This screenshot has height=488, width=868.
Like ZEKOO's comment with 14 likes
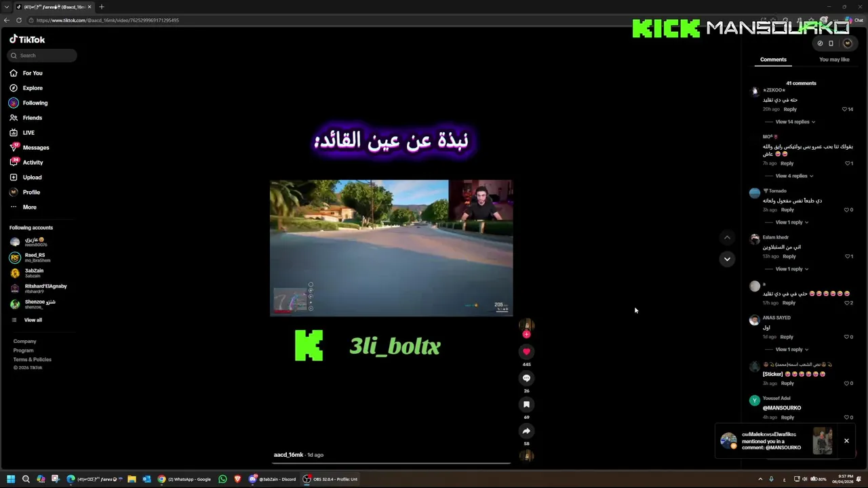pos(845,109)
